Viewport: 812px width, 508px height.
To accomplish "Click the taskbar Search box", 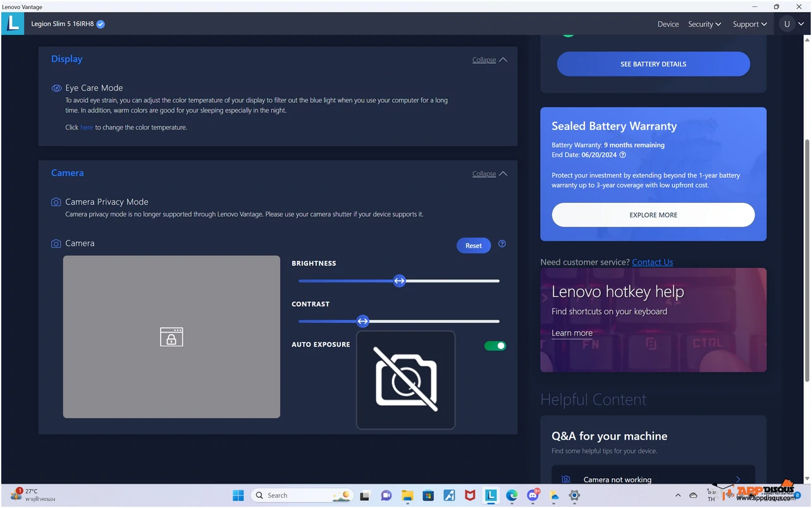I will click(302, 495).
